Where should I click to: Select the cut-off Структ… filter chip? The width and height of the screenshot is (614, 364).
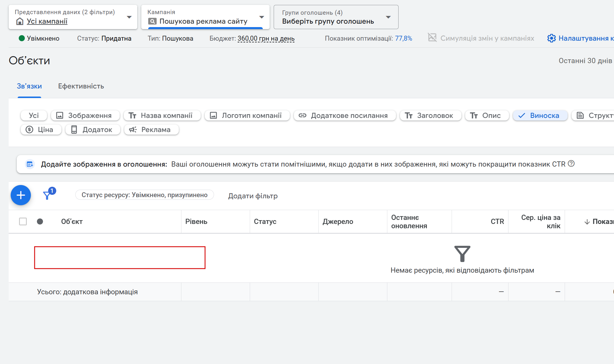[593, 115]
